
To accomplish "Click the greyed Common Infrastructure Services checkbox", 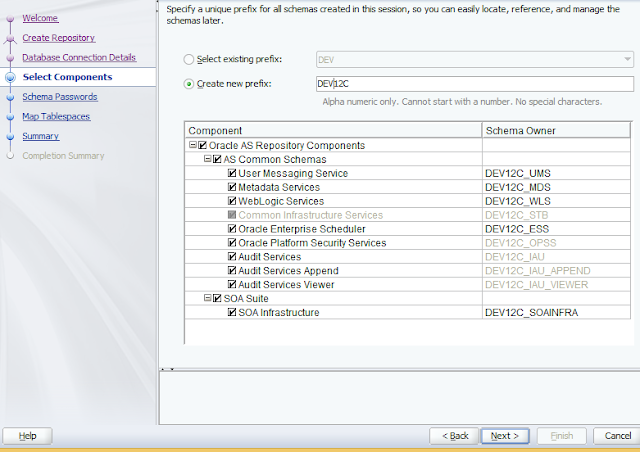I will click(232, 215).
